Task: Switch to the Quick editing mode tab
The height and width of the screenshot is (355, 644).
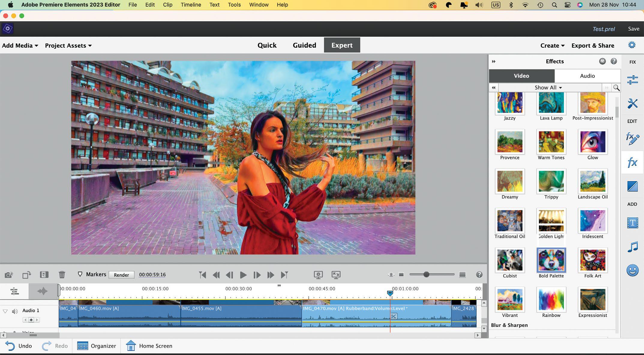Action: coord(267,45)
